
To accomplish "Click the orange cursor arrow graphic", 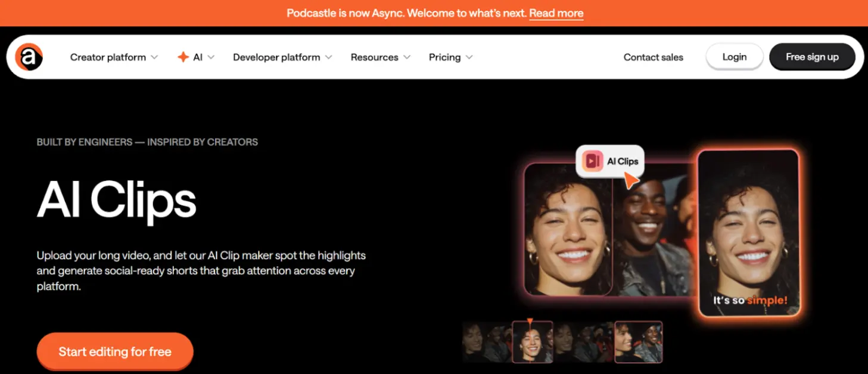I will tap(631, 180).
